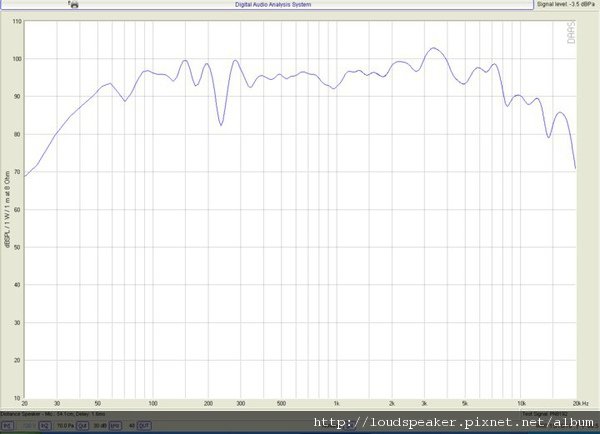The height and width of the screenshot is (434, 600).
Task: Click the 40 label on the vertical axis
Action: tap(18, 285)
